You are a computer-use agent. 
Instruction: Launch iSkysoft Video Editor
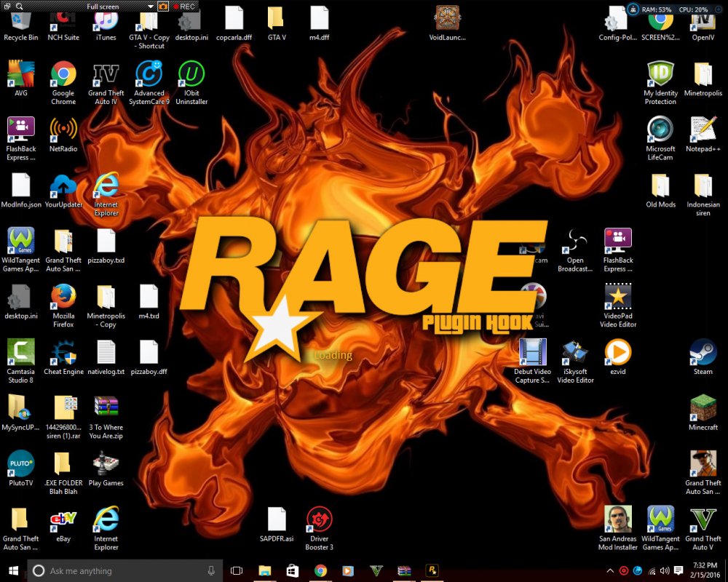pos(575,361)
